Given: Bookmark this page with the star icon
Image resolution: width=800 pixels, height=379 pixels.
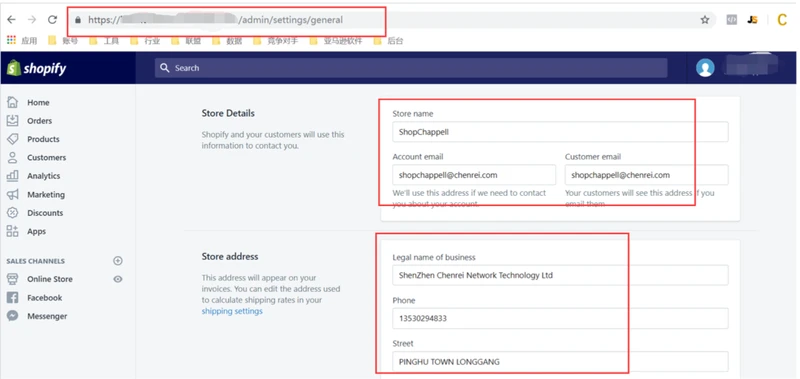Looking at the screenshot, I should 705,20.
